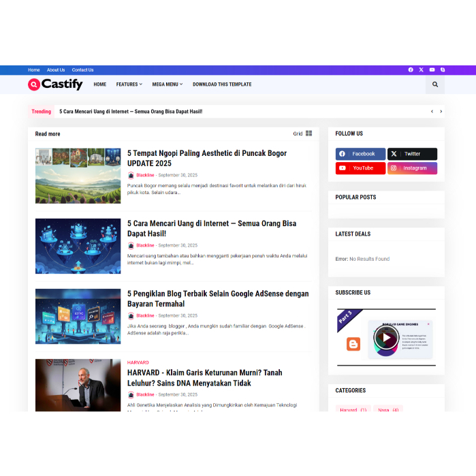Open Blackline author name on Harvard post
Image resolution: width=476 pixels, height=476 pixels.
(x=145, y=395)
